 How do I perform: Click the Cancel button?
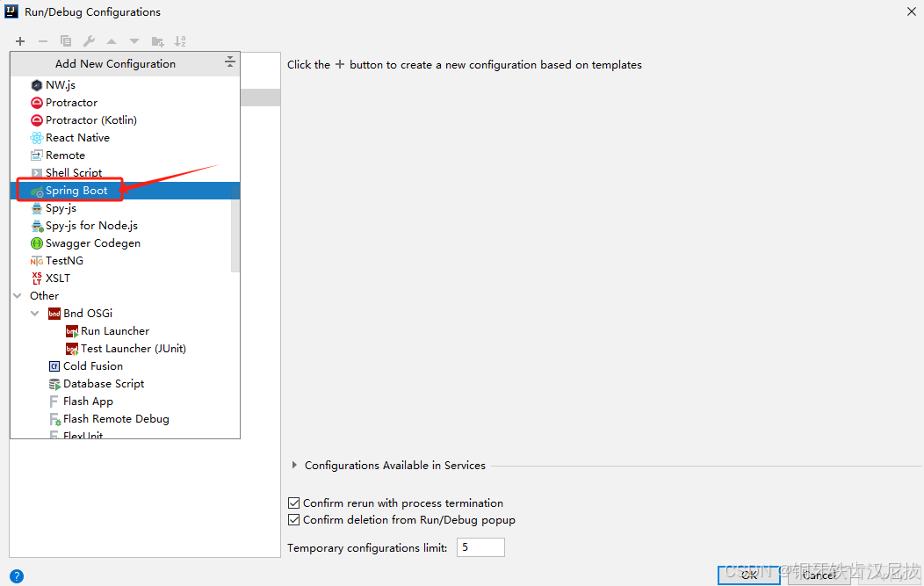pyautogui.click(x=819, y=575)
